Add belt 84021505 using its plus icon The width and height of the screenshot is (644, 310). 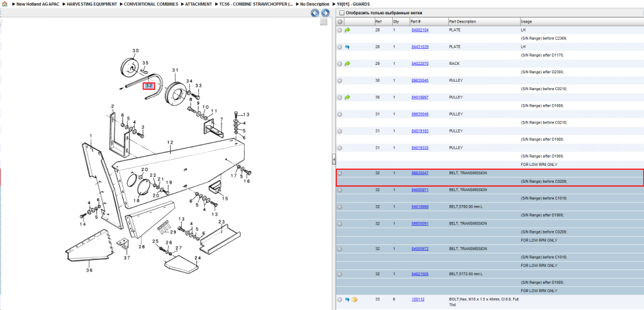(339, 274)
